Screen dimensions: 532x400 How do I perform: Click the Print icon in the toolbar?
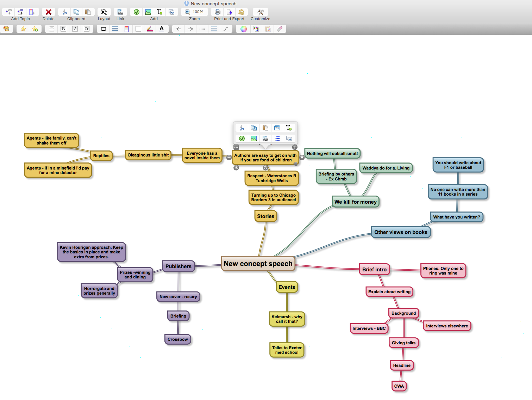pyautogui.click(x=218, y=12)
